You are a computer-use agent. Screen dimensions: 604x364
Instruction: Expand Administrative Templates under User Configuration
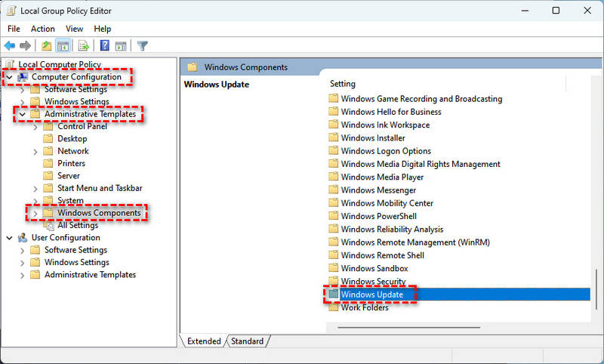(x=23, y=275)
